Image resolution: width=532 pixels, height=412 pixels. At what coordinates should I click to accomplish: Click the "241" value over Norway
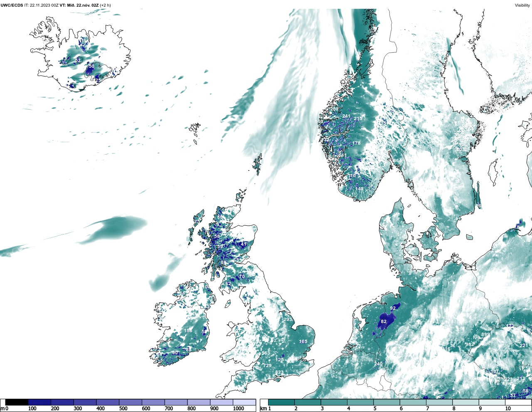pos(346,116)
